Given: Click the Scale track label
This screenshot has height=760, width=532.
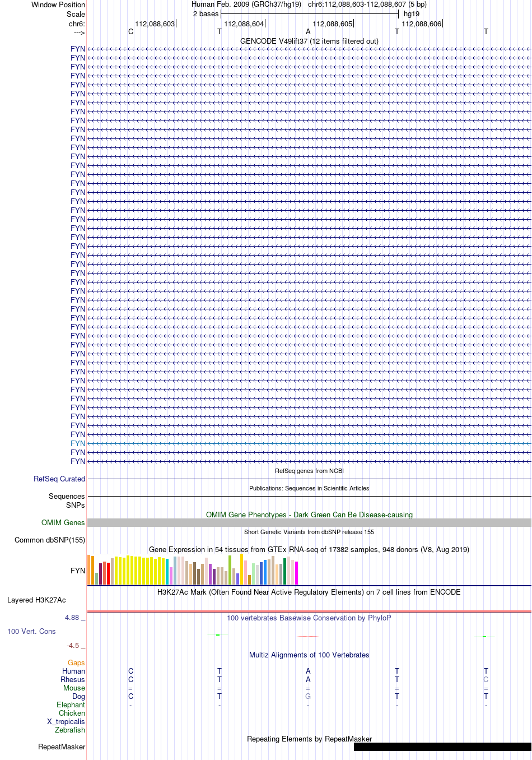Looking at the screenshot, I should click(x=76, y=14).
